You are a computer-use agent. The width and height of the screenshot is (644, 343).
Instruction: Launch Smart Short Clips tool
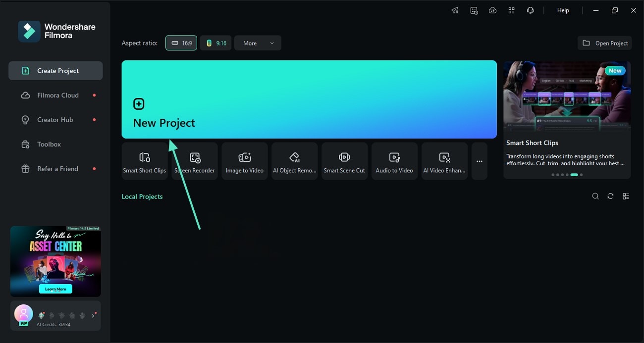(x=145, y=161)
